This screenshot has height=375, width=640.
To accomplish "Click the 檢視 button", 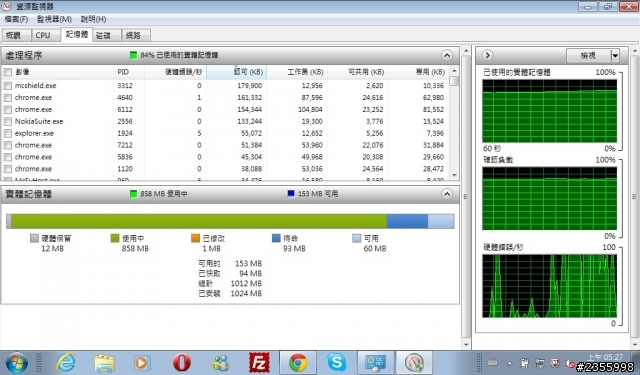I will click(x=589, y=55).
